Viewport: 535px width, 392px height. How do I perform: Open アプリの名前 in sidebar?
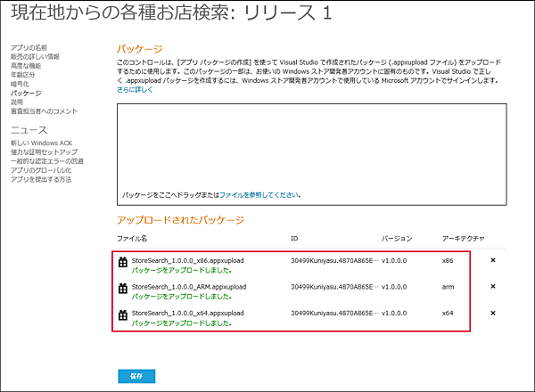(29, 48)
